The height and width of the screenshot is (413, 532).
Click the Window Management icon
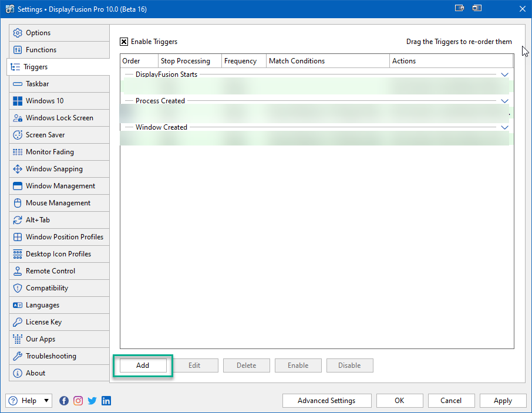(x=17, y=186)
